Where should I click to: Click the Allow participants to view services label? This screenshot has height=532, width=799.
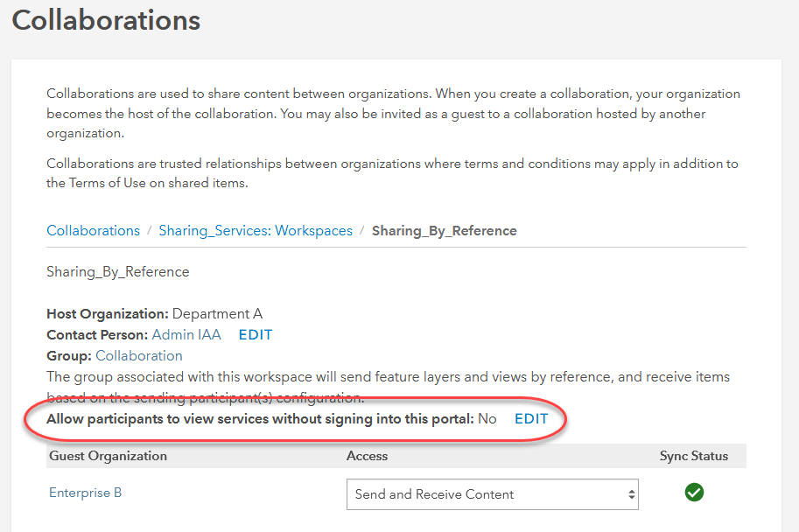pyautogui.click(x=261, y=418)
